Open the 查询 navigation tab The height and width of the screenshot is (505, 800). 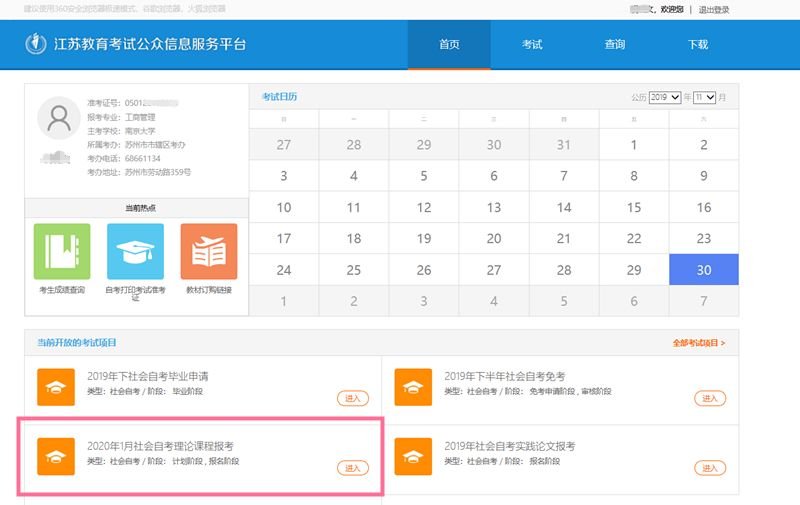[x=615, y=45]
